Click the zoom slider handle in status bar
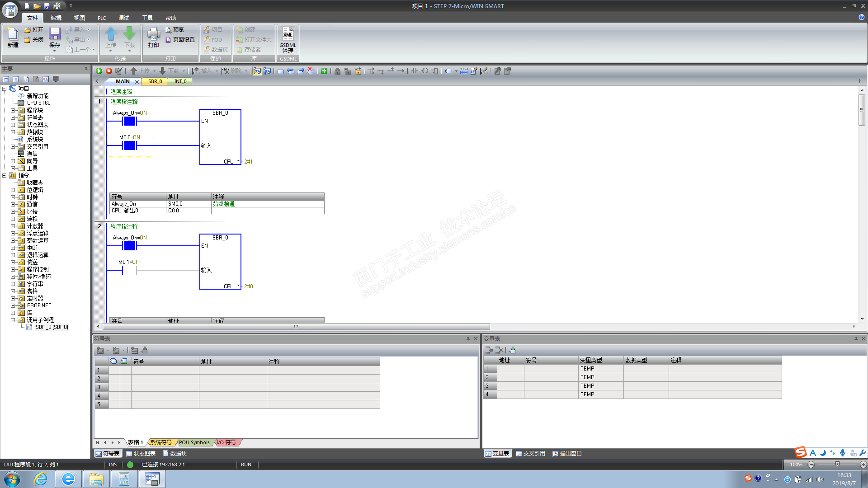The width and height of the screenshot is (868, 488). pyautogui.click(x=837, y=465)
